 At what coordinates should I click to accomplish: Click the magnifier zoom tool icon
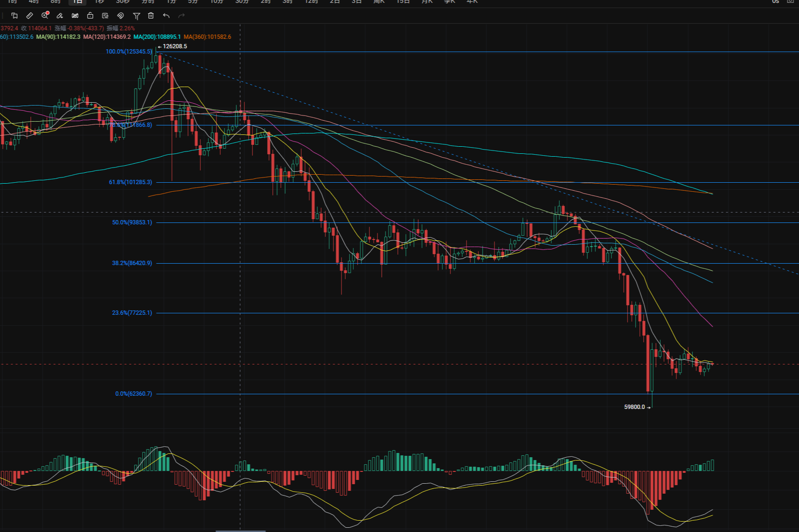(45, 16)
